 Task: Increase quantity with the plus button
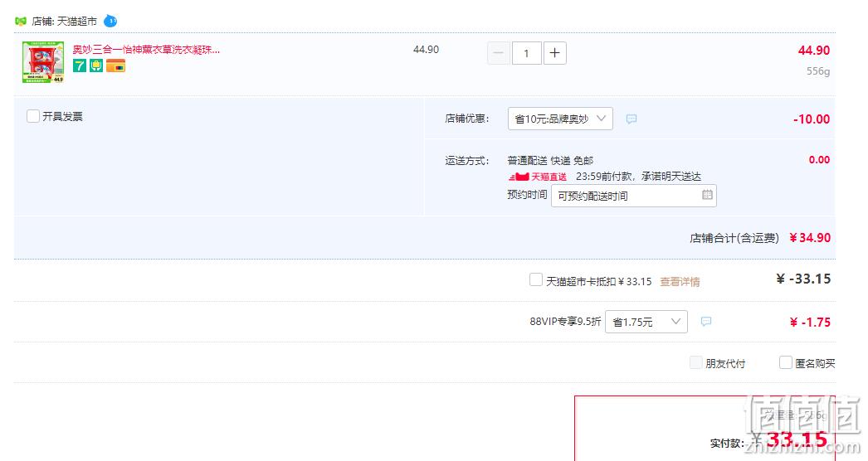point(554,53)
